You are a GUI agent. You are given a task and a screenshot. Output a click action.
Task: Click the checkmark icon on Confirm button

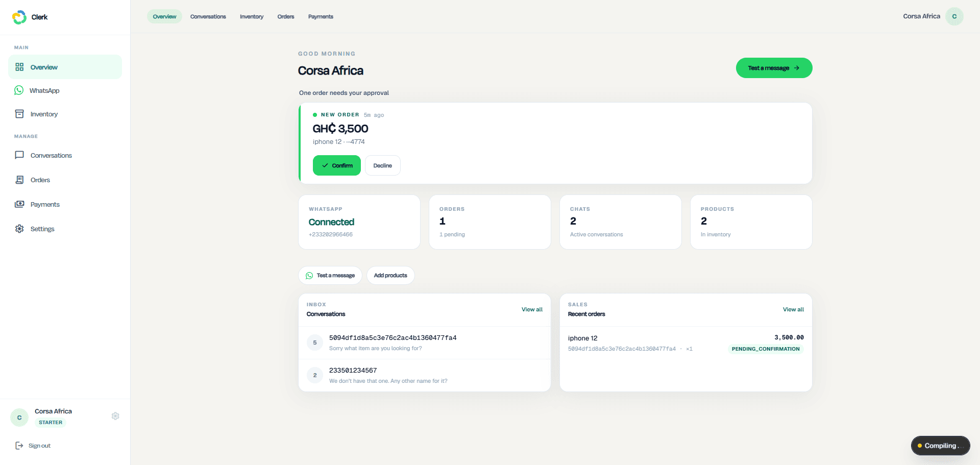point(325,165)
